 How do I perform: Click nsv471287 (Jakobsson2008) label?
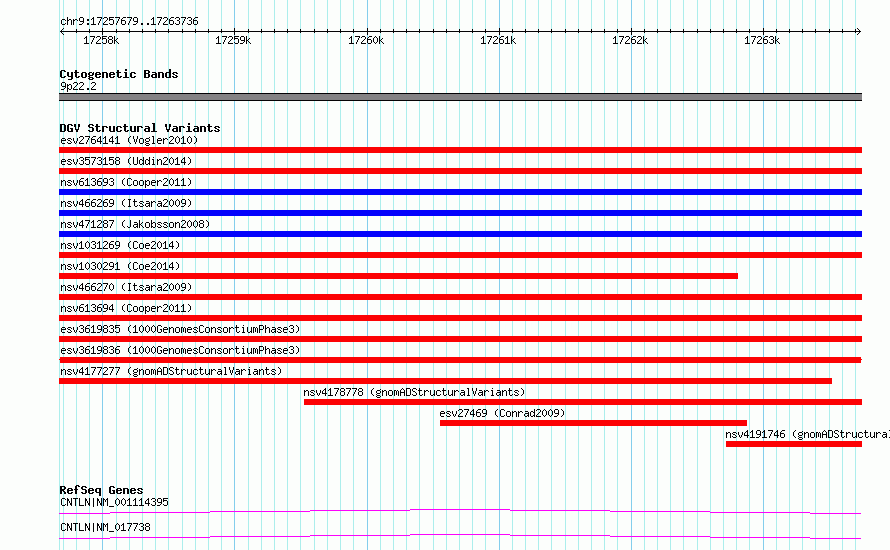(x=135, y=224)
